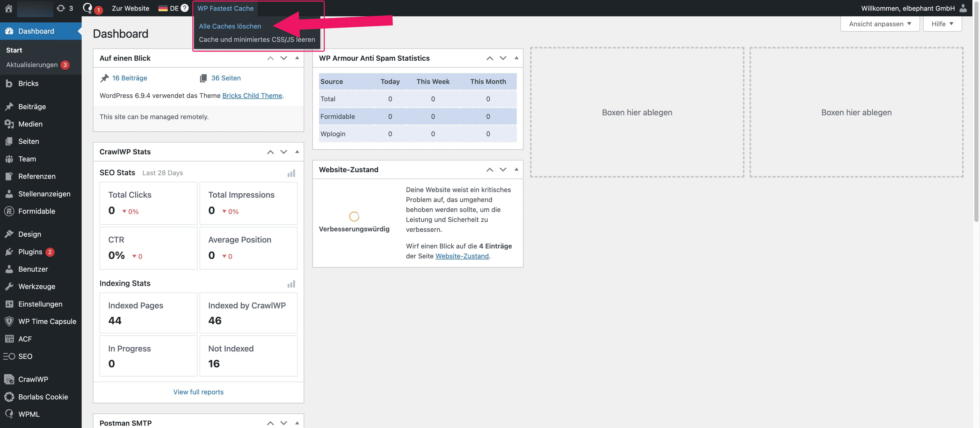
Task: Click the Borlabs Cookie icon
Action: coord(9,396)
